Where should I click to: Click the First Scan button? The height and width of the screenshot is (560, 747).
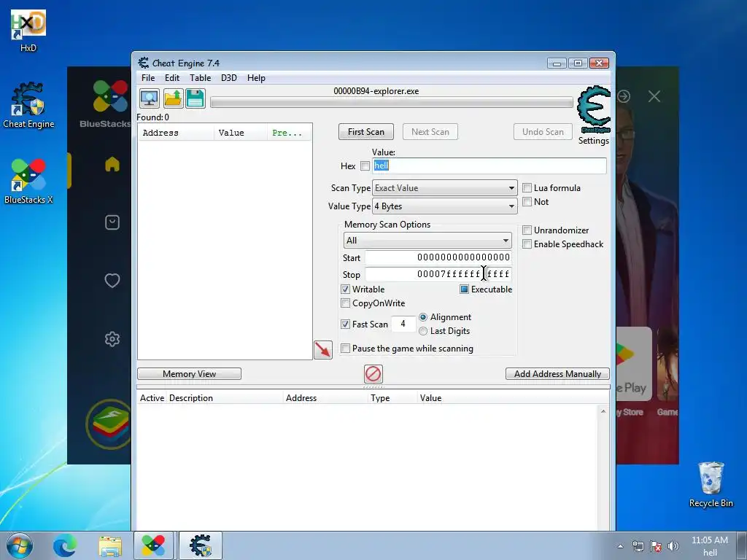[x=366, y=132]
